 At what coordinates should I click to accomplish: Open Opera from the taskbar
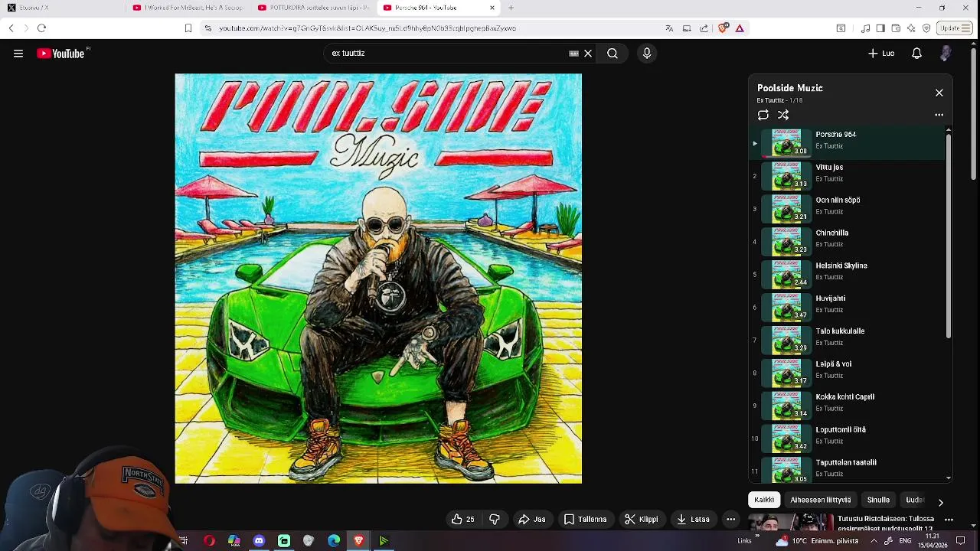[x=209, y=541]
